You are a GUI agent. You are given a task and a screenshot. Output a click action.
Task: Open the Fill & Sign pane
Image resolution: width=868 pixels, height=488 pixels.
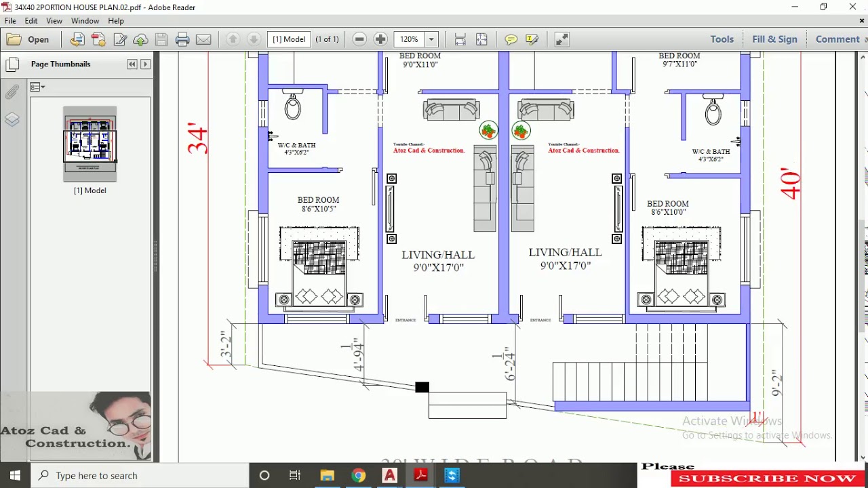tap(774, 39)
